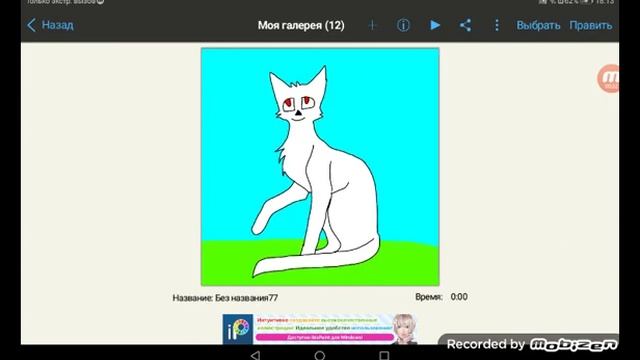Open the ibisPaint advertisement banner
The image size is (640, 360).
(x=320, y=329)
